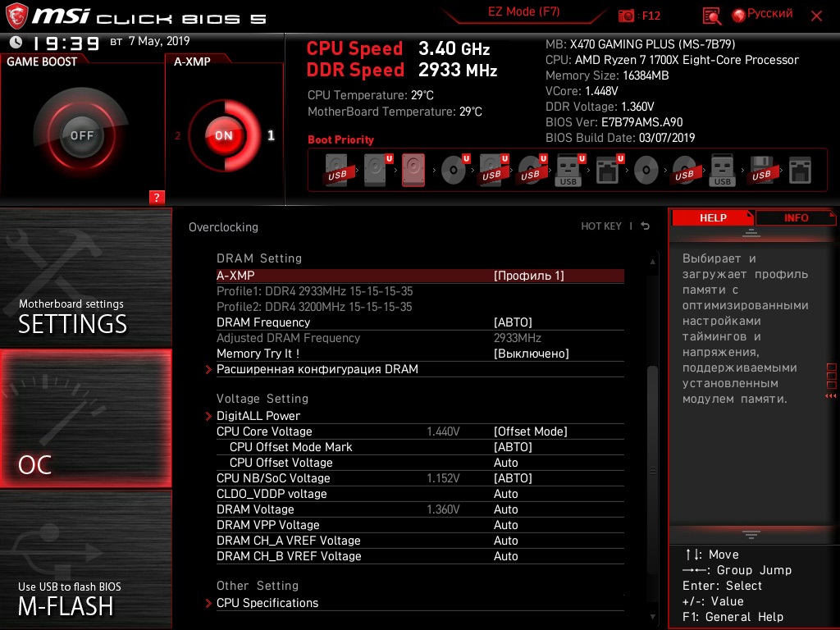Select the CPU Offset Voltage Auto field
The height and width of the screenshot is (630, 840).
(x=505, y=463)
